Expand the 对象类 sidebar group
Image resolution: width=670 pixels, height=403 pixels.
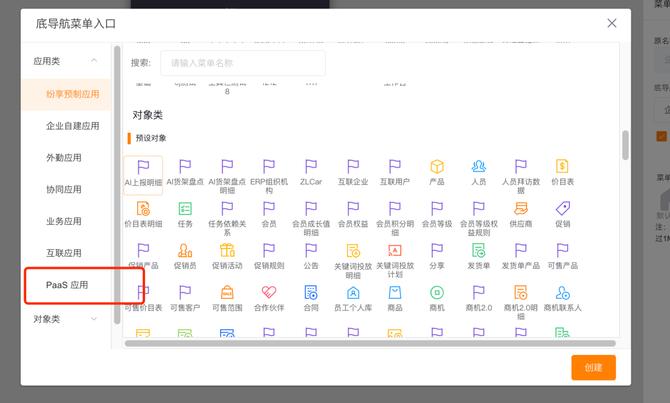pyautogui.click(x=94, y=319)
